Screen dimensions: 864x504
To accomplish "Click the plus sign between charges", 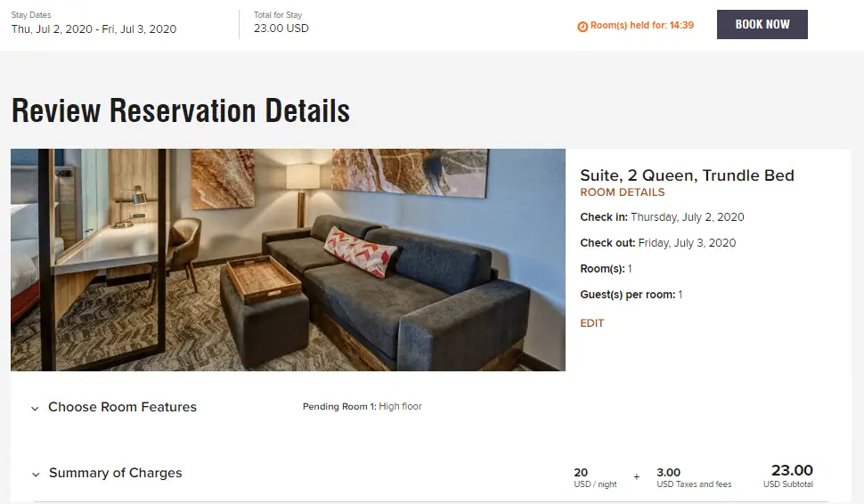I will click(637, 477).
